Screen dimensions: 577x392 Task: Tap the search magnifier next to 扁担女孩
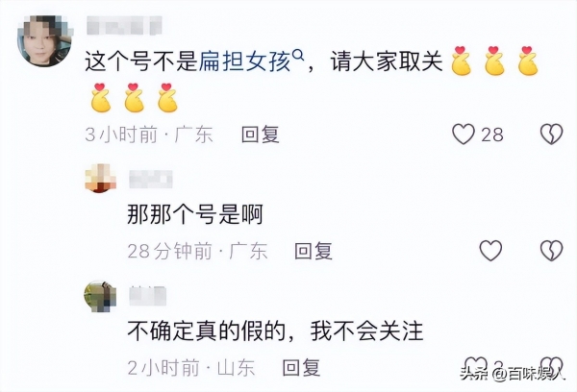298,55
